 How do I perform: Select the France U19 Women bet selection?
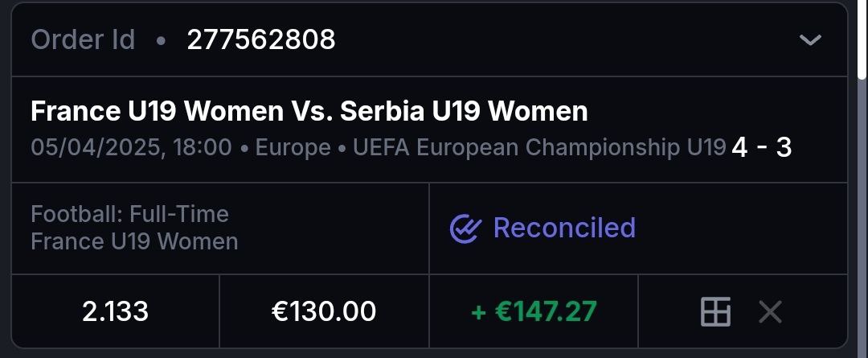134,241
